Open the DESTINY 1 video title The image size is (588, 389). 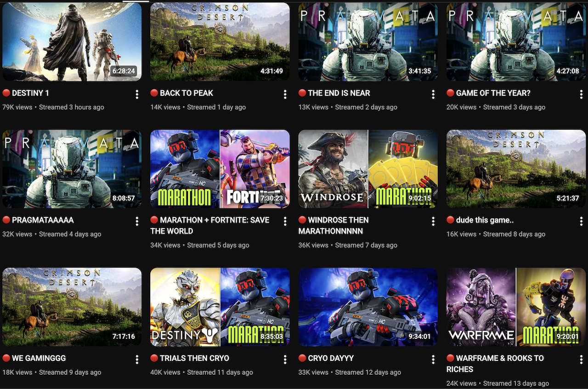point(26,93)
